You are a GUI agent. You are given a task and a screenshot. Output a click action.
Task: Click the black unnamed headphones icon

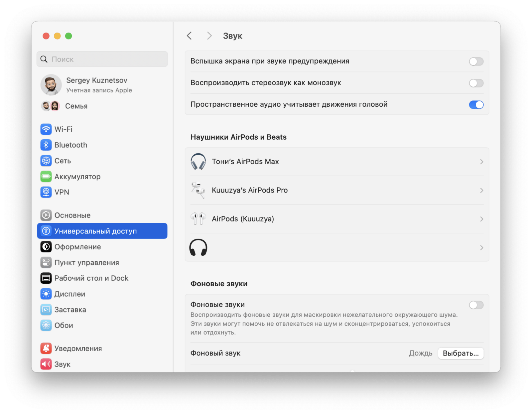pyautogui.click(x=198, y=247)
